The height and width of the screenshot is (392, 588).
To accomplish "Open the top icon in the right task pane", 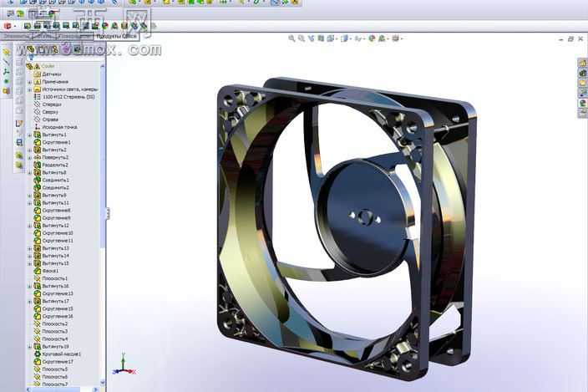I will point(582,63).
